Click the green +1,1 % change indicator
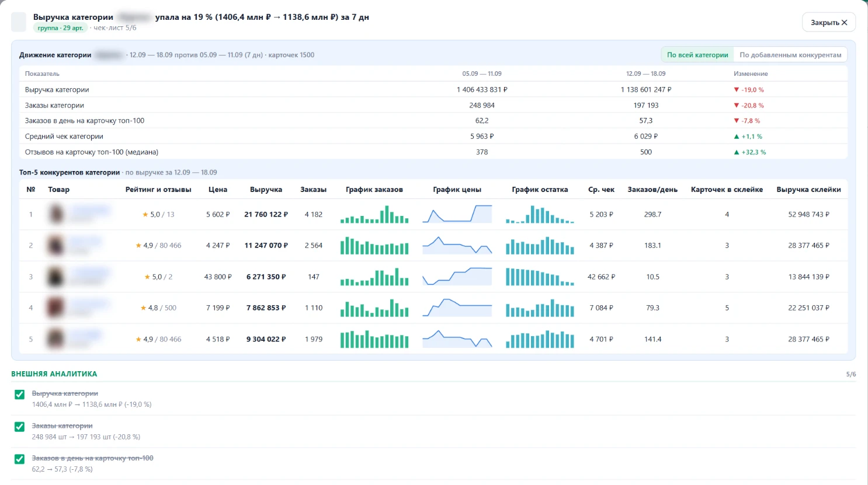This screenshot has width=868, height=485. click(748, 137)
